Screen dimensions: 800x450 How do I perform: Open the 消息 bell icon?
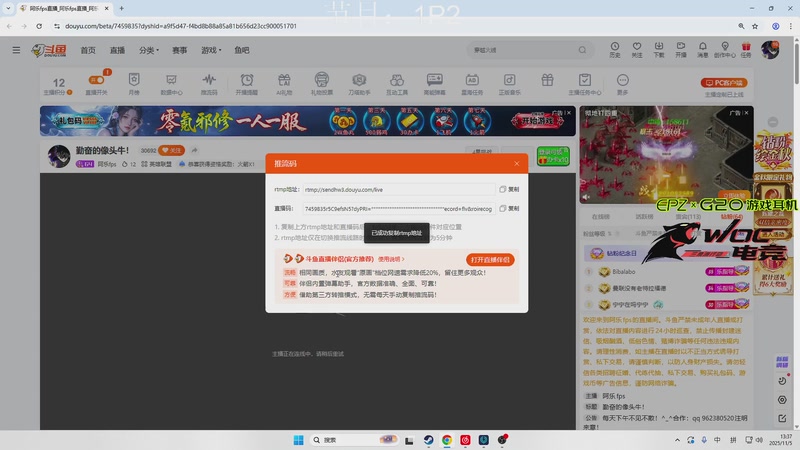703,49
